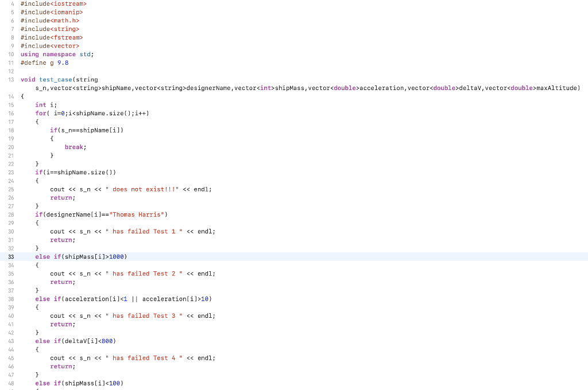Click the 'return;' on line 46
This screenshot has height=390, width=588.
(x=63, y=366)
